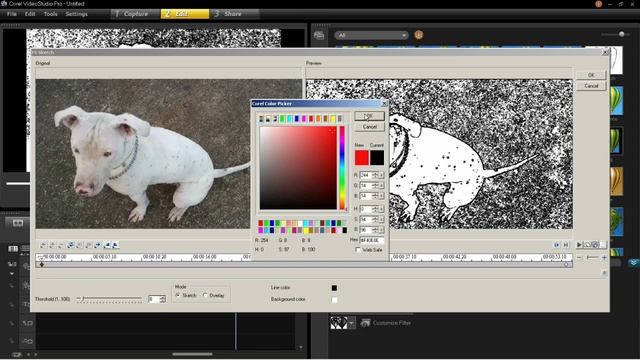This screenshot has height=360, width=640.
Task: Click the orange icon next to the All dropdown
Action: pyautogui.click(x=419, y=35)
